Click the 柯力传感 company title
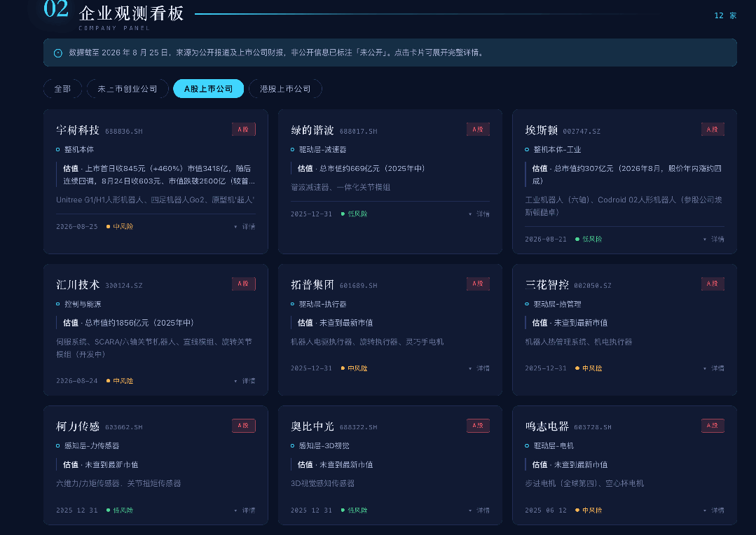The height and width of the screenshot is (535, 756). [x=78, y=426]
